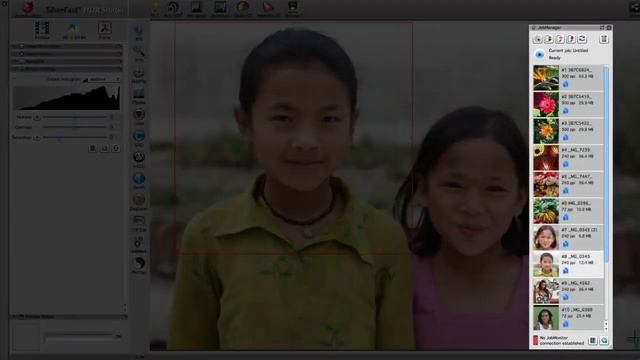Click blue icon in job #7 row
640x360 pixels.
point(566,244)
